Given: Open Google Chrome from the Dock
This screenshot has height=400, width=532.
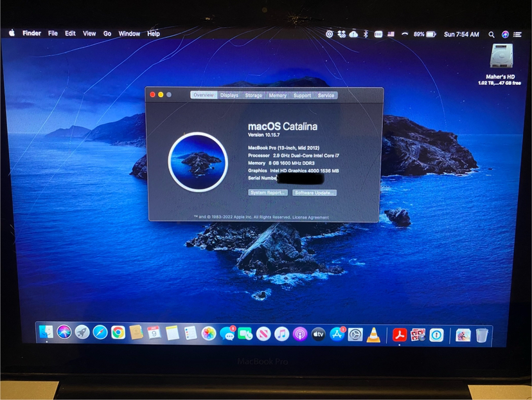Looking at the screenshot, I should 119,334.
